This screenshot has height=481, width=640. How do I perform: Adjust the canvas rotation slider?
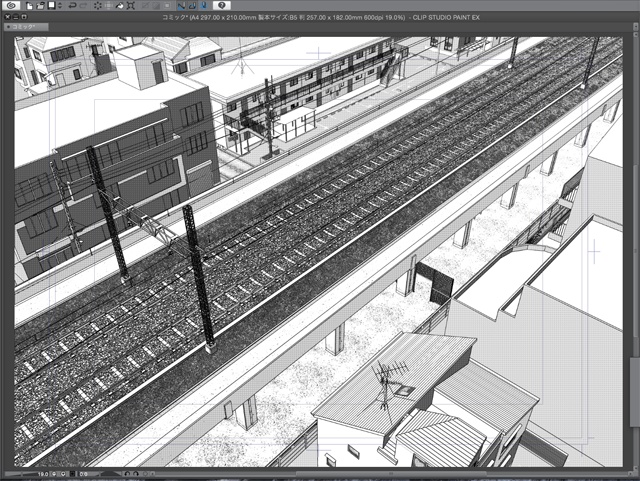click(111, 474)
